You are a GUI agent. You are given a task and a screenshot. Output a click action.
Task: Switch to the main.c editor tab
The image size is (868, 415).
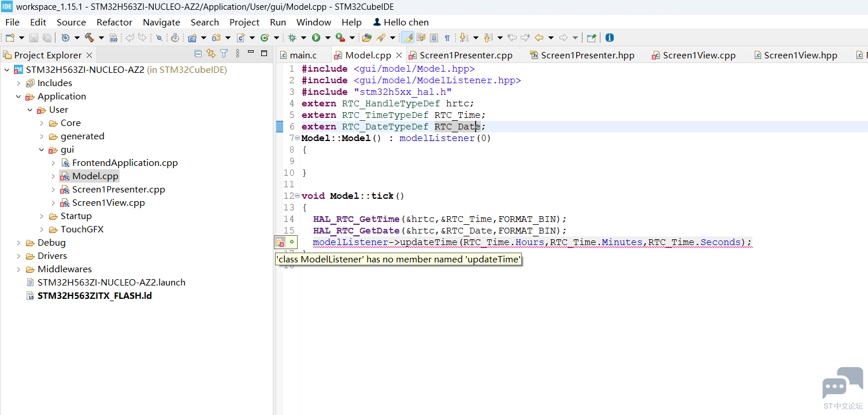(x=303, y=55)
